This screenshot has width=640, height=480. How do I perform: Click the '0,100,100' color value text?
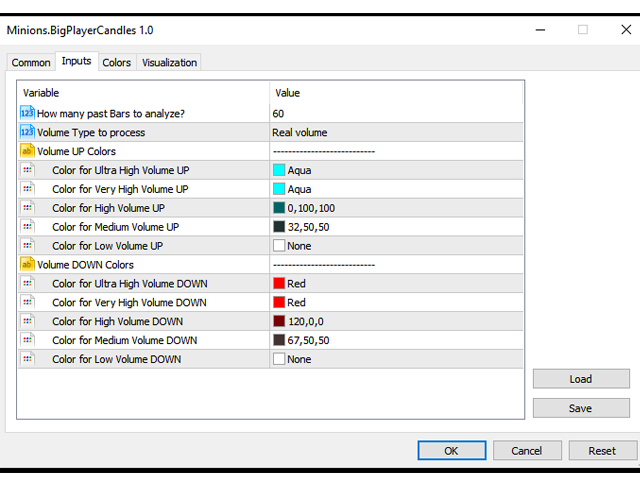tap(311, 208)
